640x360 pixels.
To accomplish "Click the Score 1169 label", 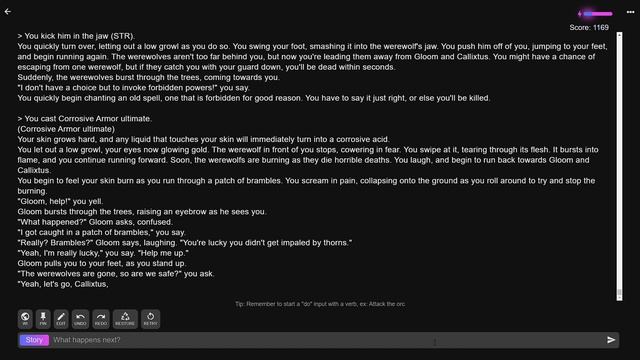I will point(589,27).
